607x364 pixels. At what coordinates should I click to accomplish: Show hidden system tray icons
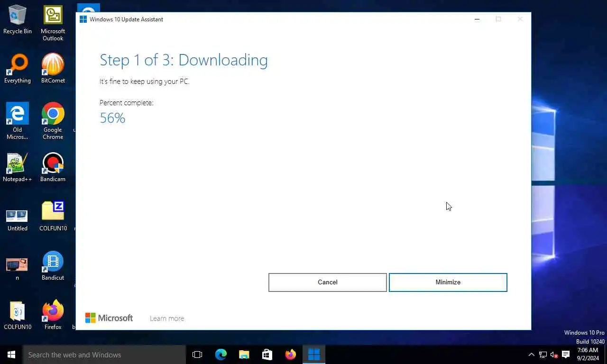[531, 355]
